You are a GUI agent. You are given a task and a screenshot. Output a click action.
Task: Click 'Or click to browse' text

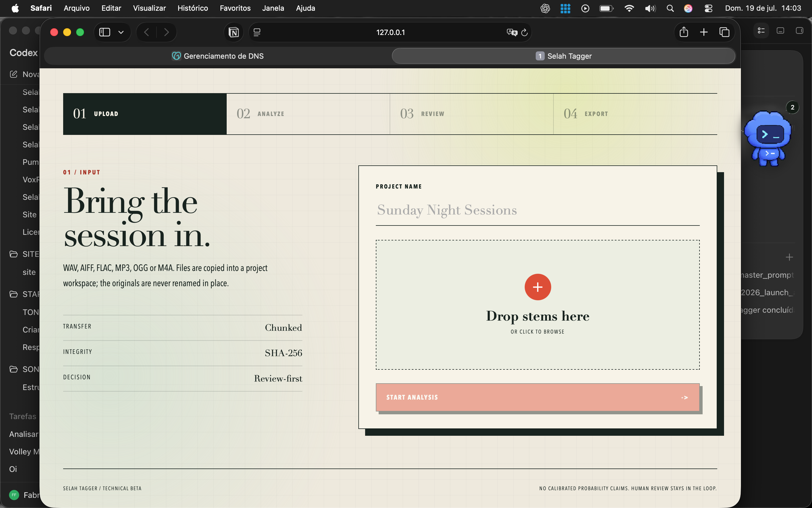[x=538, y=332]
